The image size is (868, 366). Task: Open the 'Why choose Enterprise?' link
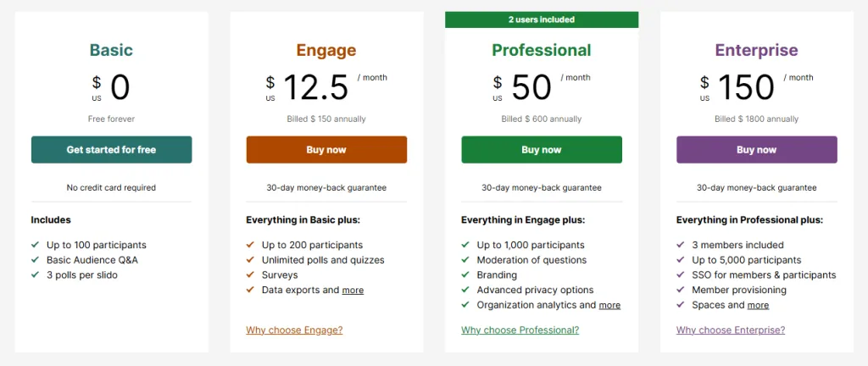[x=731, y=330]
